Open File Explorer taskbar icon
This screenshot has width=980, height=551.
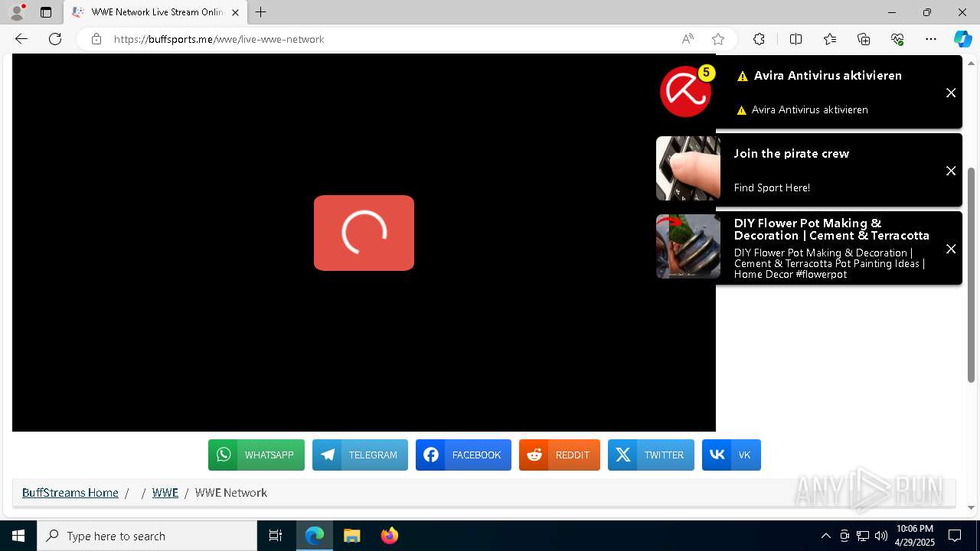pos(351,536)
